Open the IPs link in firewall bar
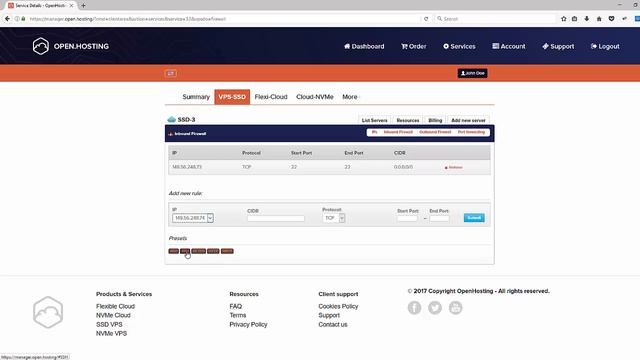Screen dimensions: 640x360 [x=374, y=132]
